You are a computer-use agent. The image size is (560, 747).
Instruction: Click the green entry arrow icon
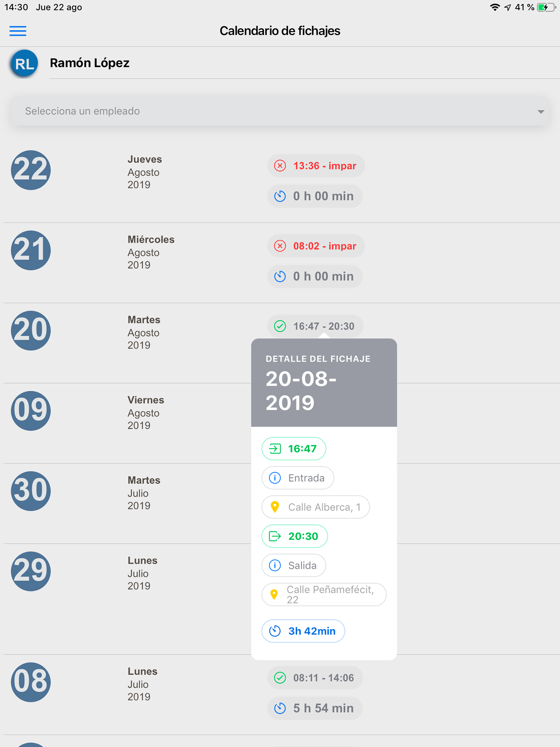point(275,448)
